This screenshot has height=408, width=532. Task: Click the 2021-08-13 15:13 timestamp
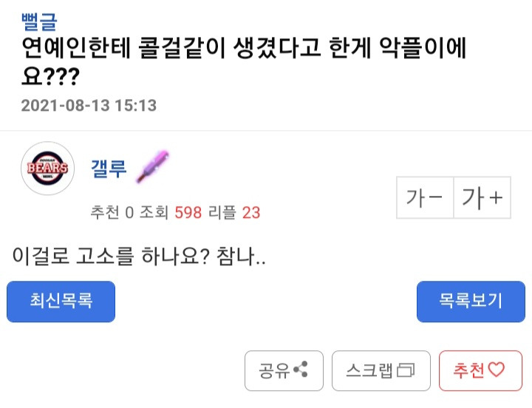click(89, 106)
